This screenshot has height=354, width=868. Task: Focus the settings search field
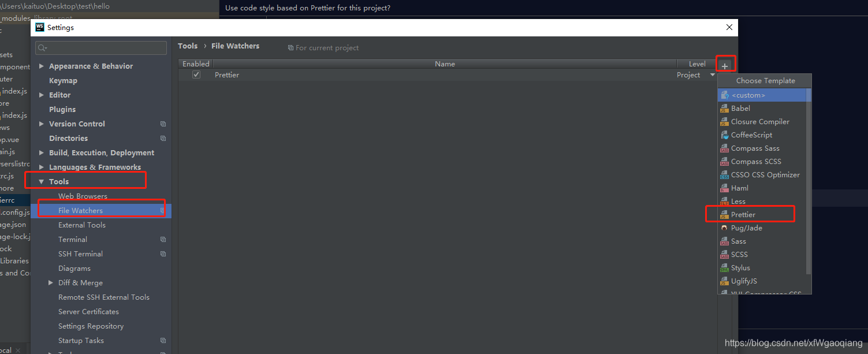101,48
